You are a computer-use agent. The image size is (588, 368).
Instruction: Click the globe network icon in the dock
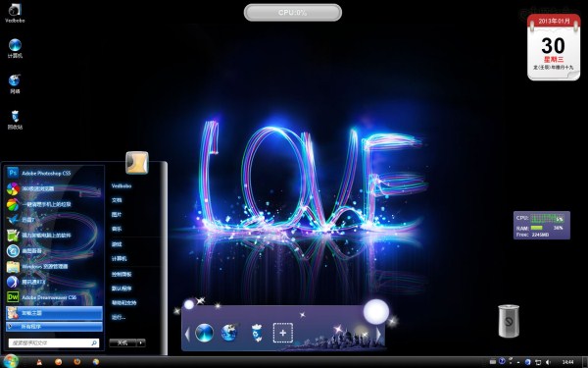point(229,333)
